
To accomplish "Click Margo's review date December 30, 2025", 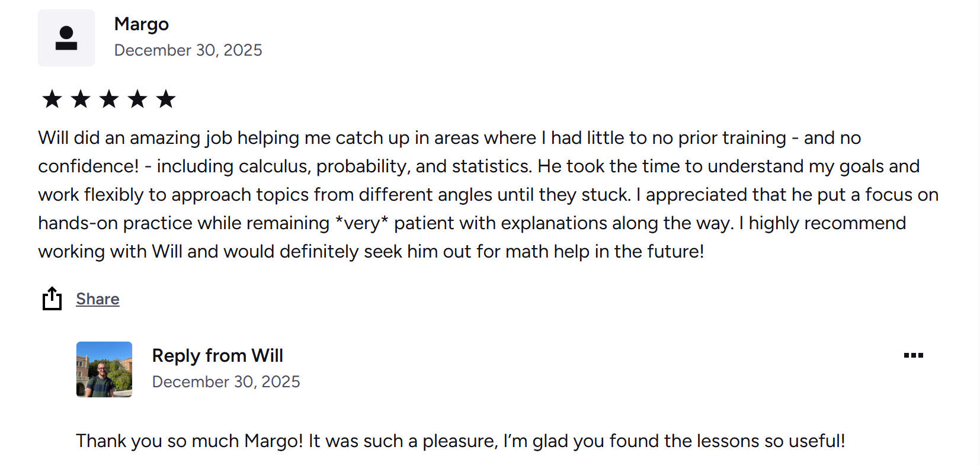I will pyautogui.click(x=188, y=50).
